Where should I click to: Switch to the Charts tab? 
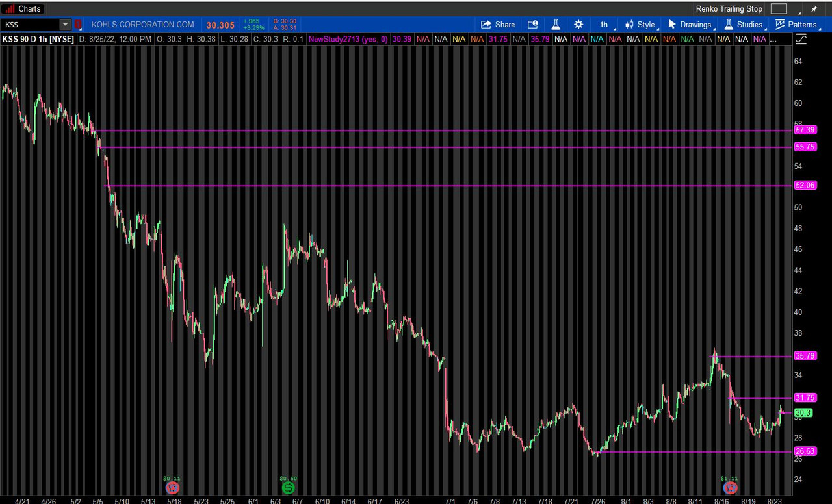coord(29,8)
